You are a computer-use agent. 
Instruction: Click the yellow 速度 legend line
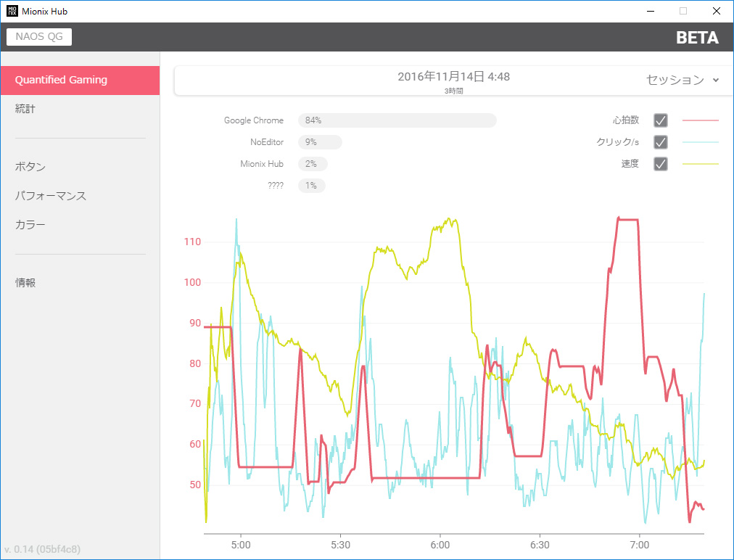tap(701, 164)
